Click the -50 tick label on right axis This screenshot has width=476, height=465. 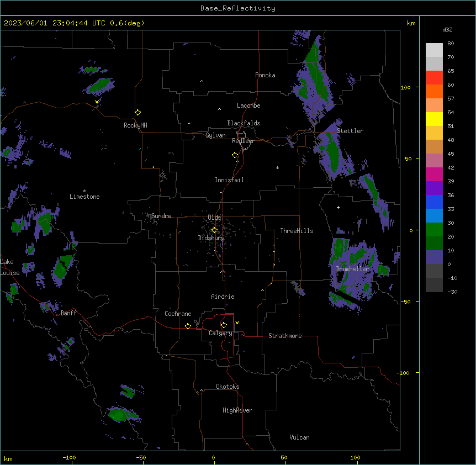[405, 302]
